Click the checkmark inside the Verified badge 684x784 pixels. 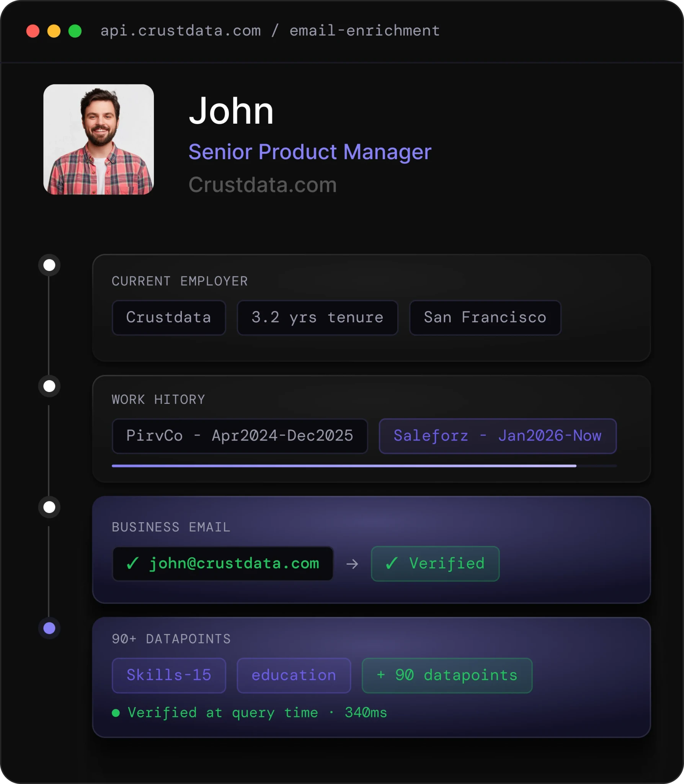click(392, 563)
